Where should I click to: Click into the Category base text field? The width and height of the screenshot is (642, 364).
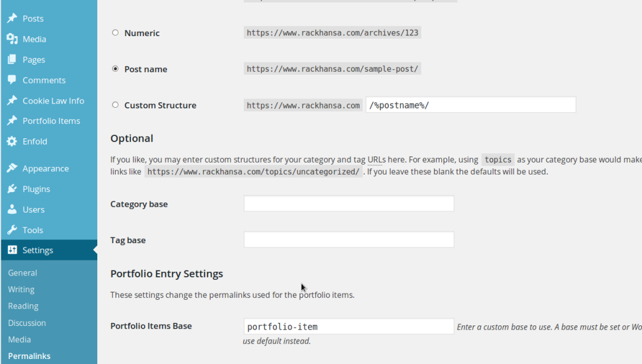coord(348,204)
